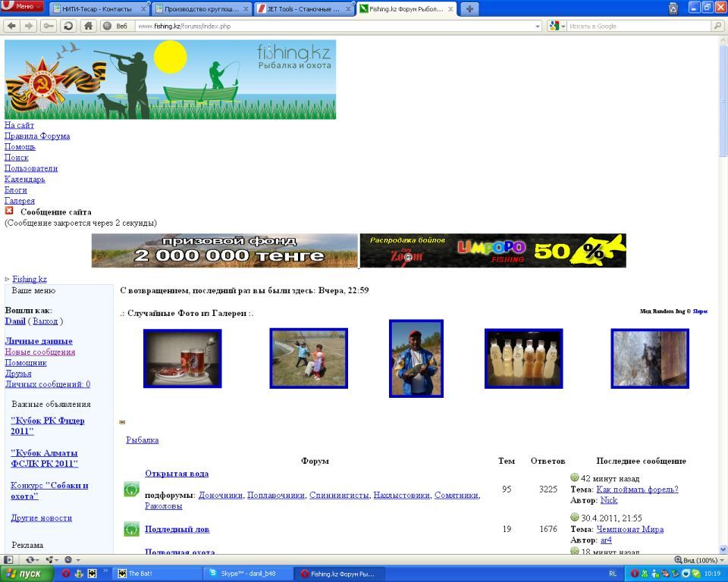Log out via the Выход link
This screenshot has width=728, height=582.
coord(45,321)
